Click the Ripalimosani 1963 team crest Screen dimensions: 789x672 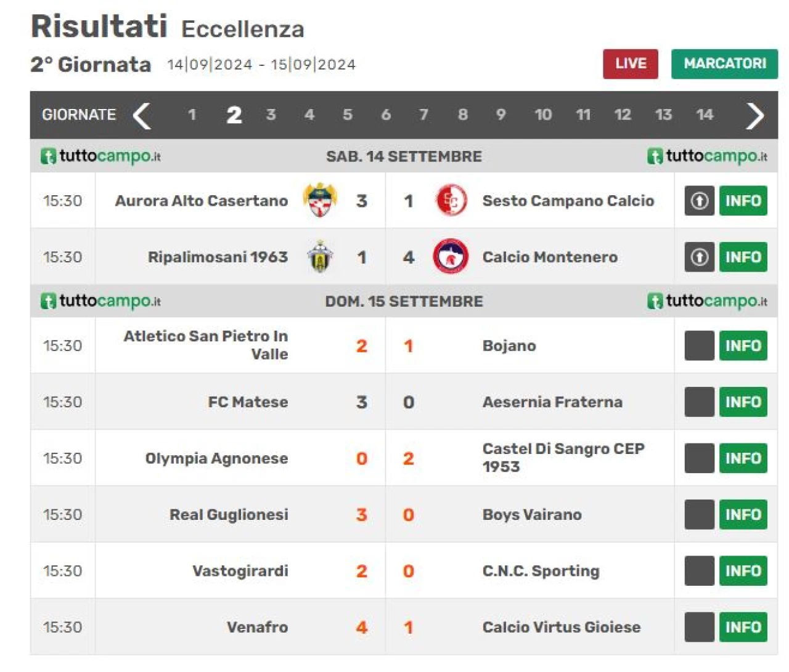[320, 257]
